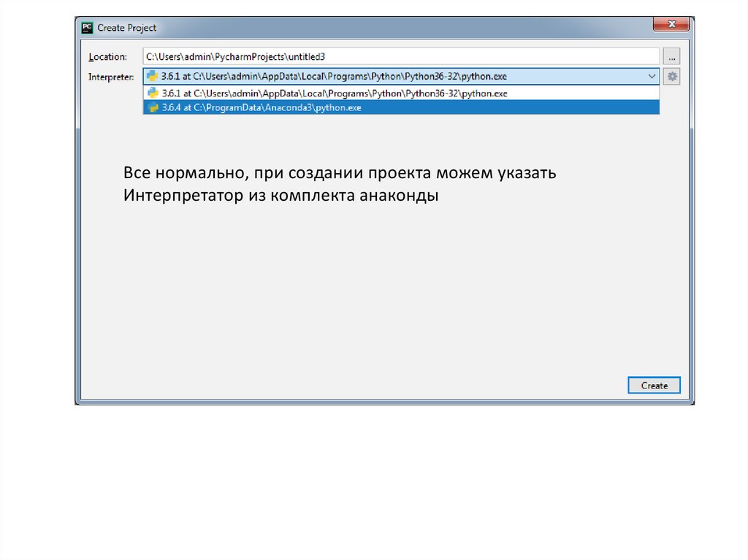The width and height of the screenshot is (748, 560).
Task: Click the text line starting with 'Все нормально'
Action: (340, 174)
